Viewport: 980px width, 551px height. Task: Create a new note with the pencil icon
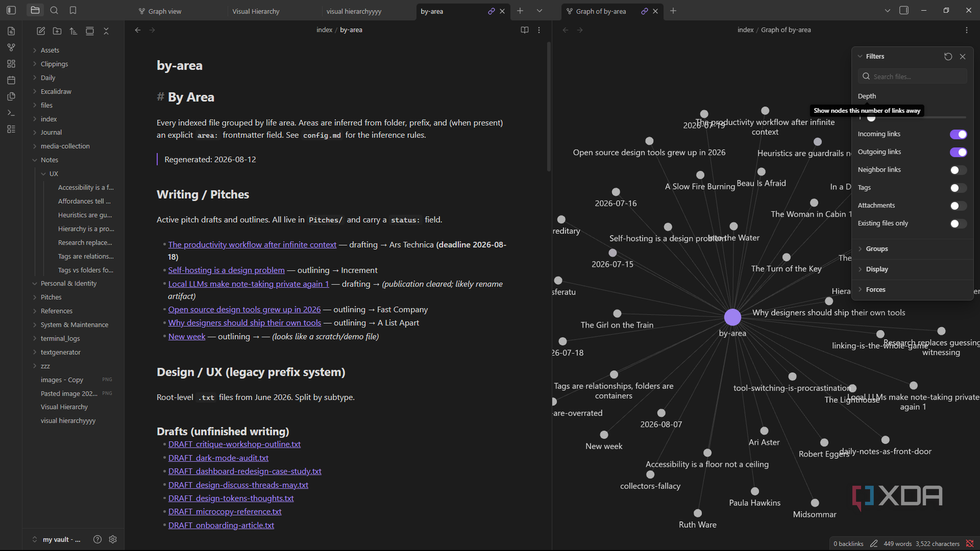[41, 31]
